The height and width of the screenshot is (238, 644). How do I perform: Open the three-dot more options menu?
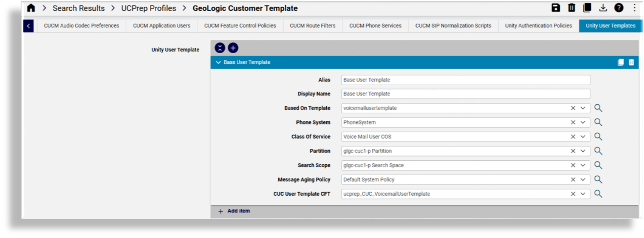(634, 8)
